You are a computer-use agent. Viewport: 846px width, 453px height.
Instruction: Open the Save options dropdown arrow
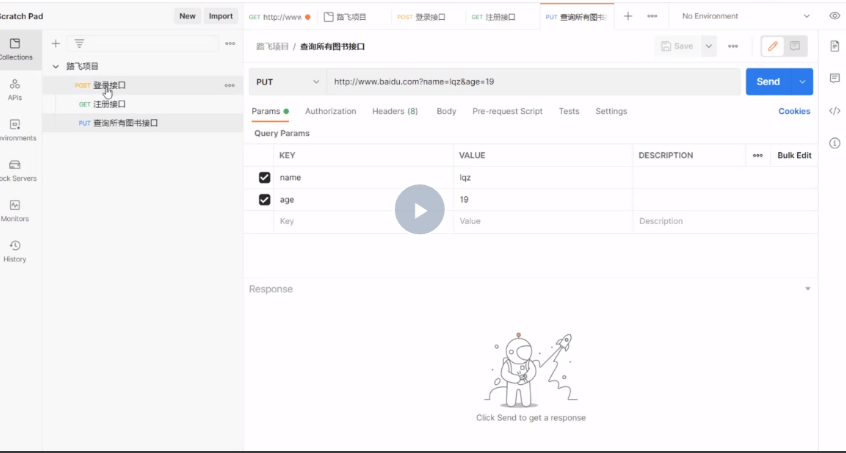coord(709,46)
